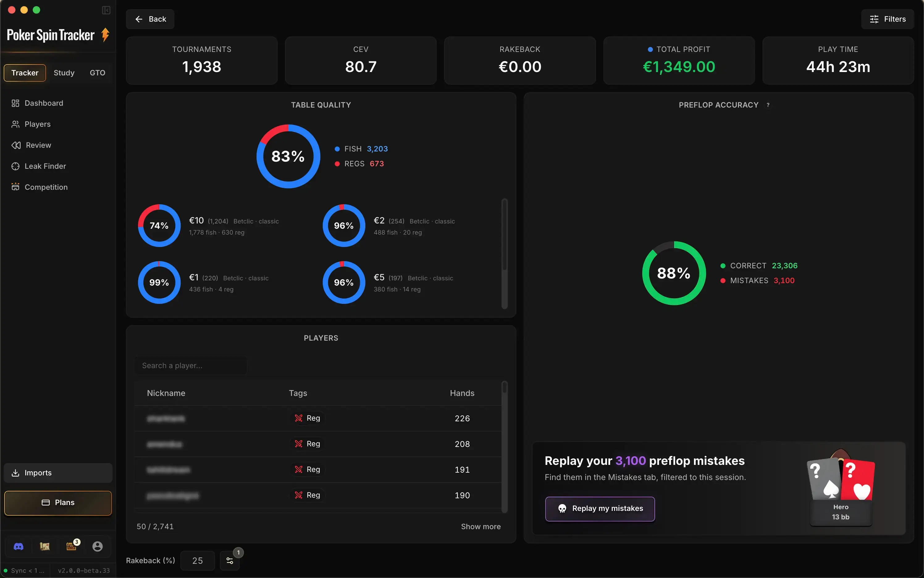Toggle the Total Profit blue dot indicator

pos(650,49)
